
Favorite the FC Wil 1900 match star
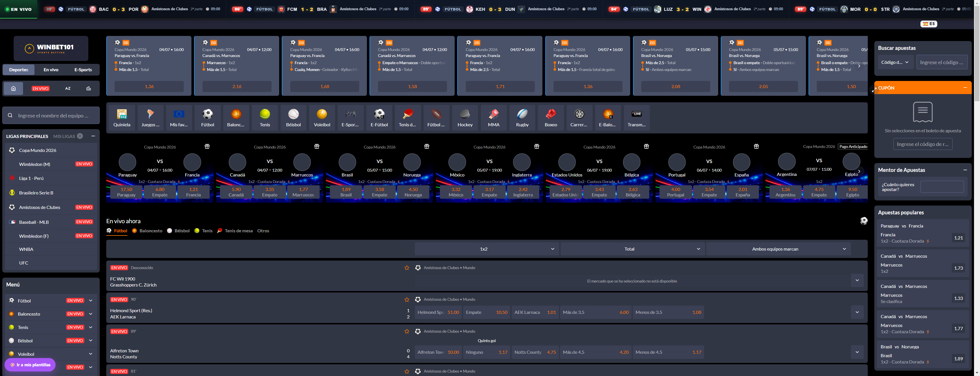(407, 268)
